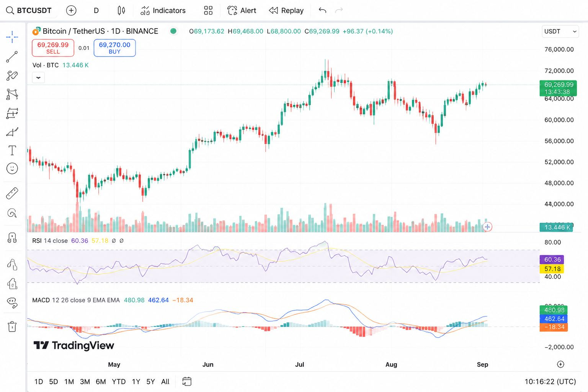Click the green MACD 480.98 scale label
588x392 pixels.
(x=554, y=310)
